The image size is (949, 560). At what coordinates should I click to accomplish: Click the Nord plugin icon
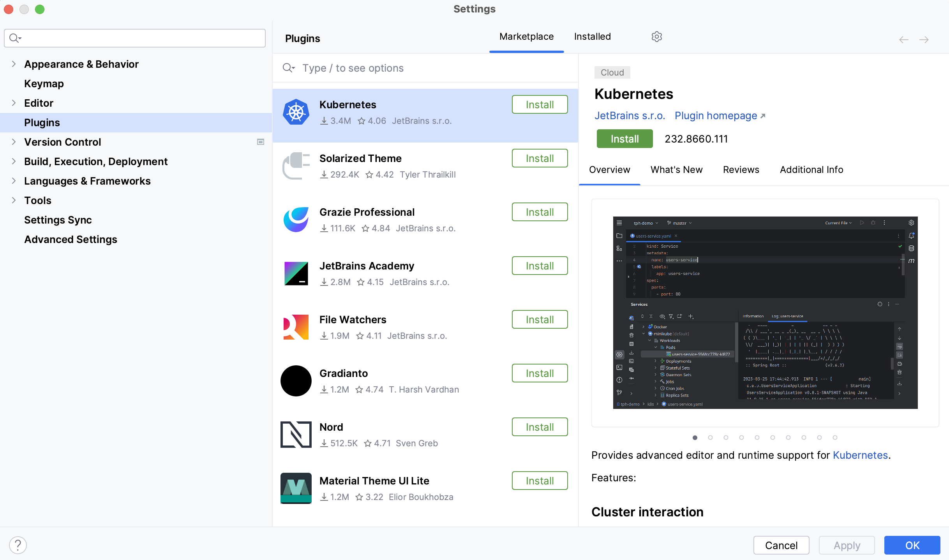click(x=296, y=434)
